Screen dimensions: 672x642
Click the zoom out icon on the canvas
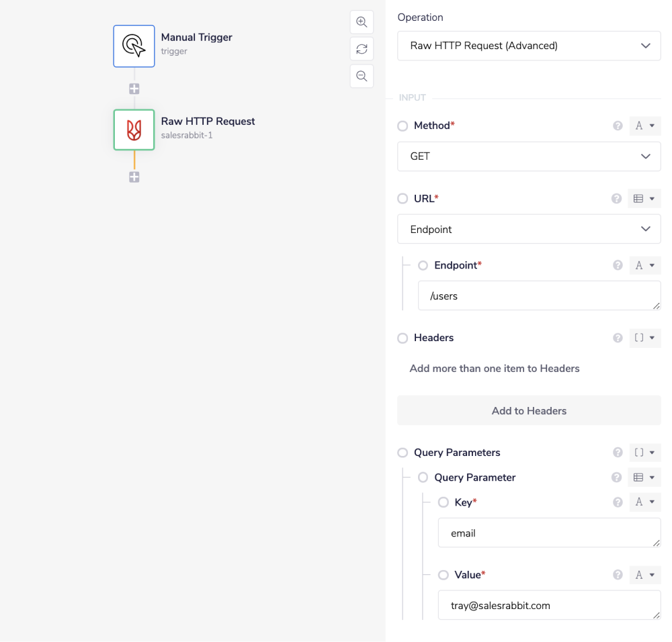362,76
